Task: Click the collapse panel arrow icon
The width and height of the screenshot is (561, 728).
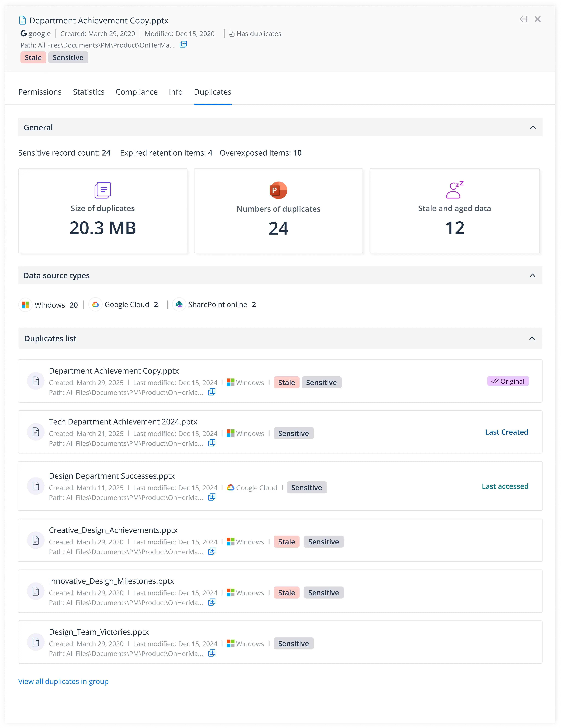Action: (x=523, y=19)
